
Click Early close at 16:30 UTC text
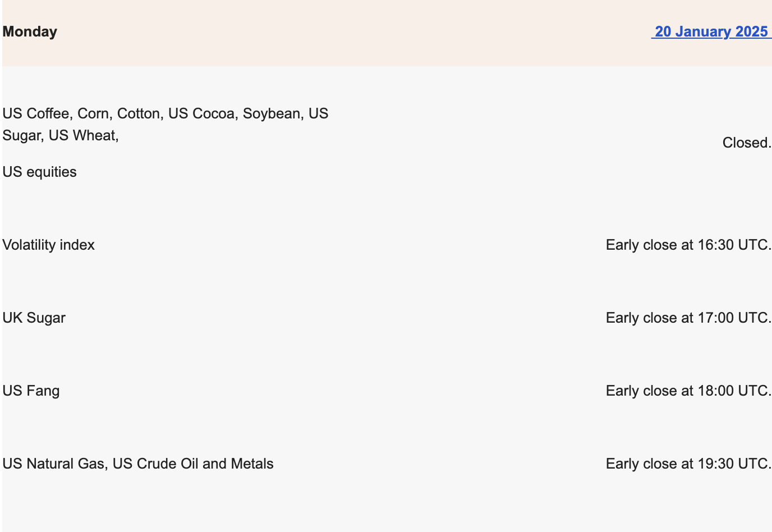tap(688, 245)
